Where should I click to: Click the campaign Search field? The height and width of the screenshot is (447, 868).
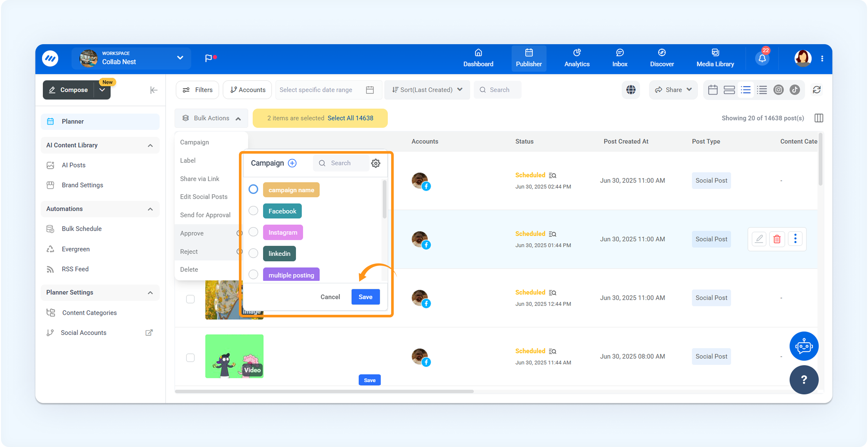tap(341, 163)
